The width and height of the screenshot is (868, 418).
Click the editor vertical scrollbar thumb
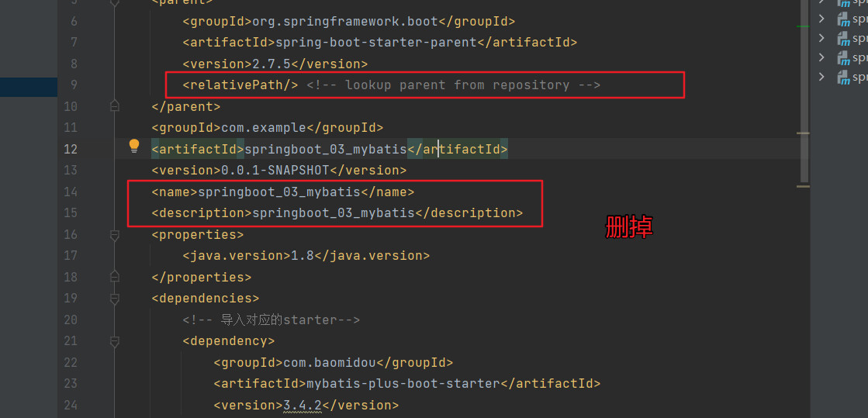805,92
